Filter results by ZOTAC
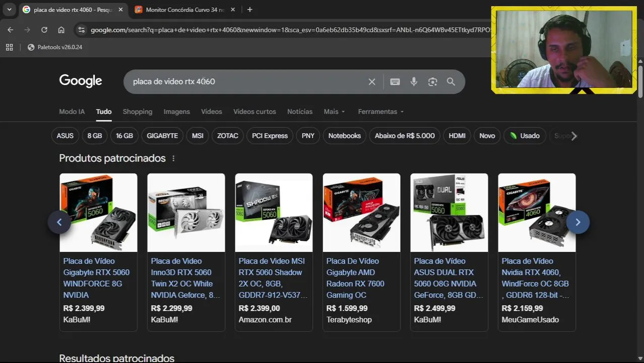The height and width of the screenshot is (363, 644). click(228, 136)
